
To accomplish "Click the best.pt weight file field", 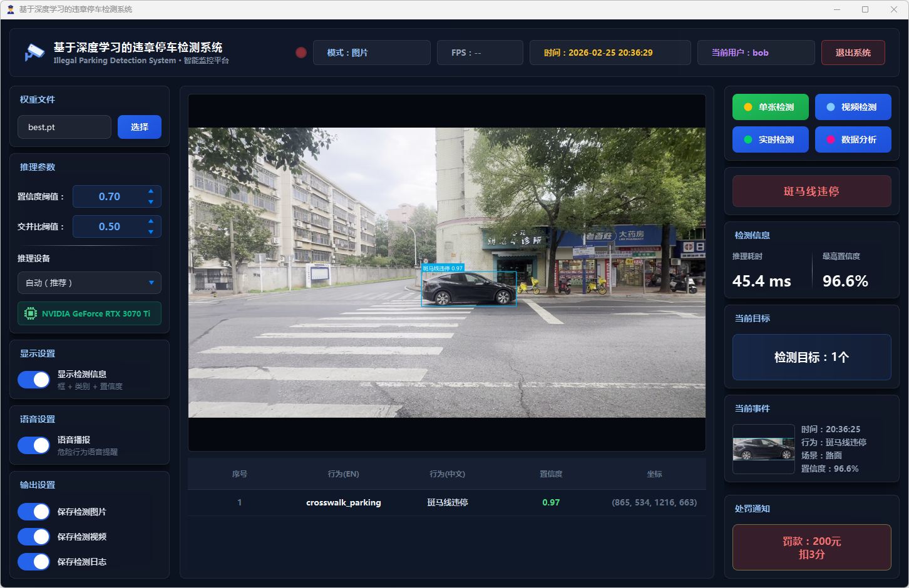I will click(64, 127).
